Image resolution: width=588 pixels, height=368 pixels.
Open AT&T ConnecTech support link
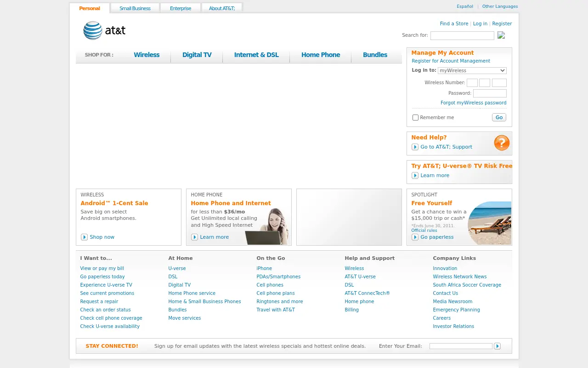click(x=367, y=293)
